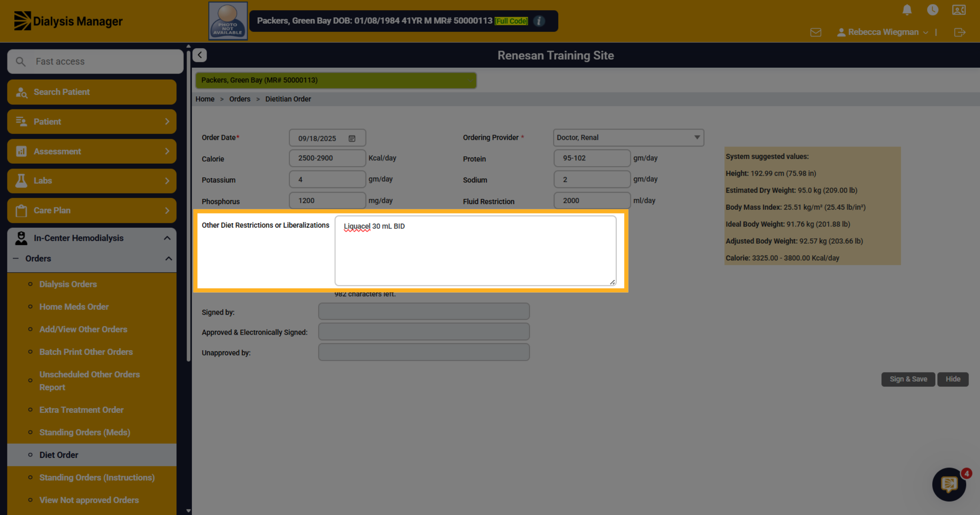Select the Diet Order menu item

pyautogui.click(x=92, y=455)
